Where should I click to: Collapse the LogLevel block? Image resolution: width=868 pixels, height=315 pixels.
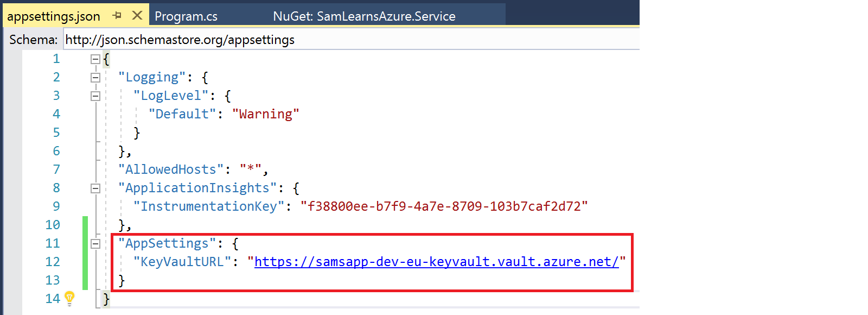(x=95, y=96)
